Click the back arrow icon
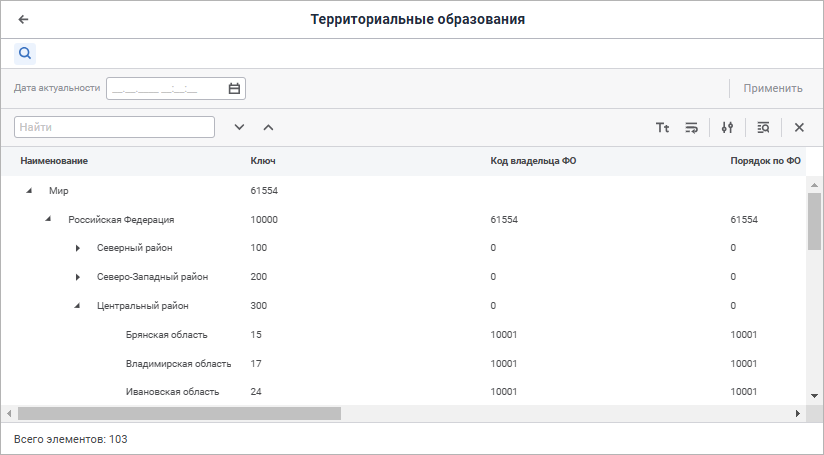This screenshot has height=455, width=824. (23, 19)
